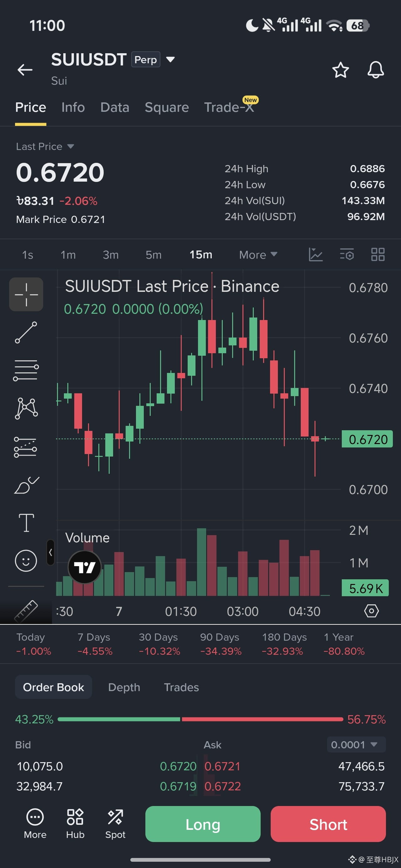Screen dimensions: 401x868
Task: Tap the 24h Low value 0.6676
Action: coord(367,184)
